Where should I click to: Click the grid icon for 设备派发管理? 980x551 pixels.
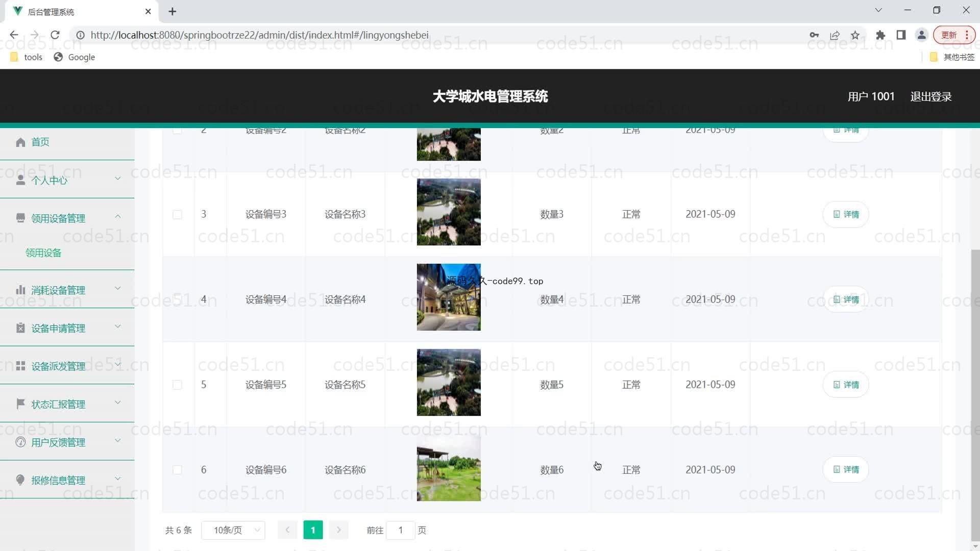[x=20, y=366]
